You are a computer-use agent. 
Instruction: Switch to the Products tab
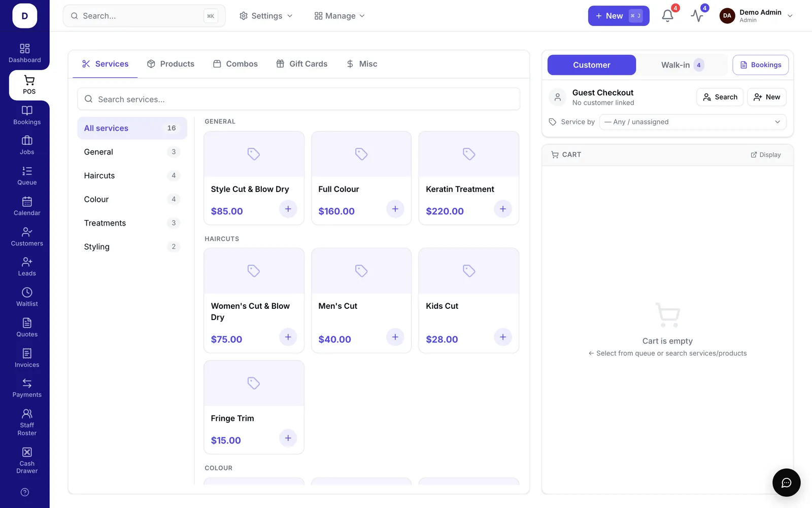click(171, 64)
